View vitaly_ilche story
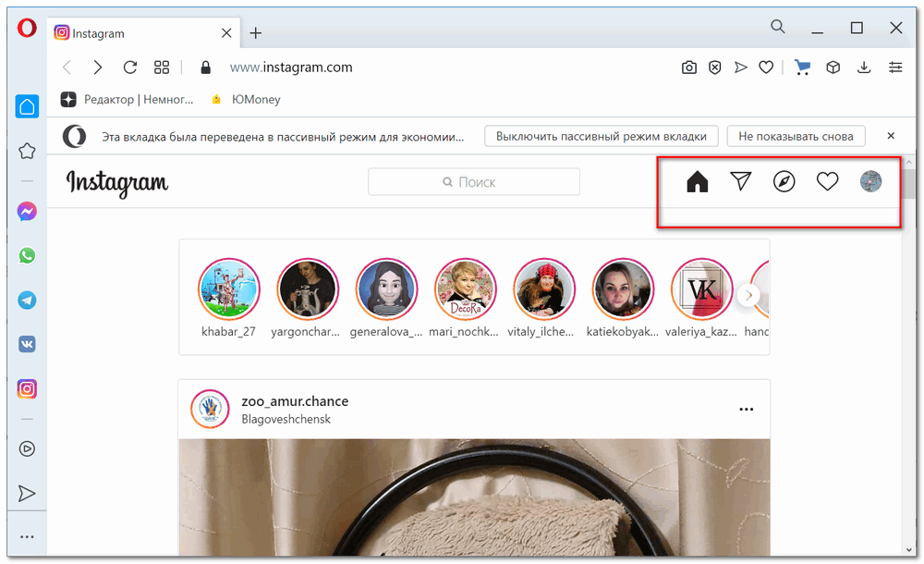 pos(544,289)
